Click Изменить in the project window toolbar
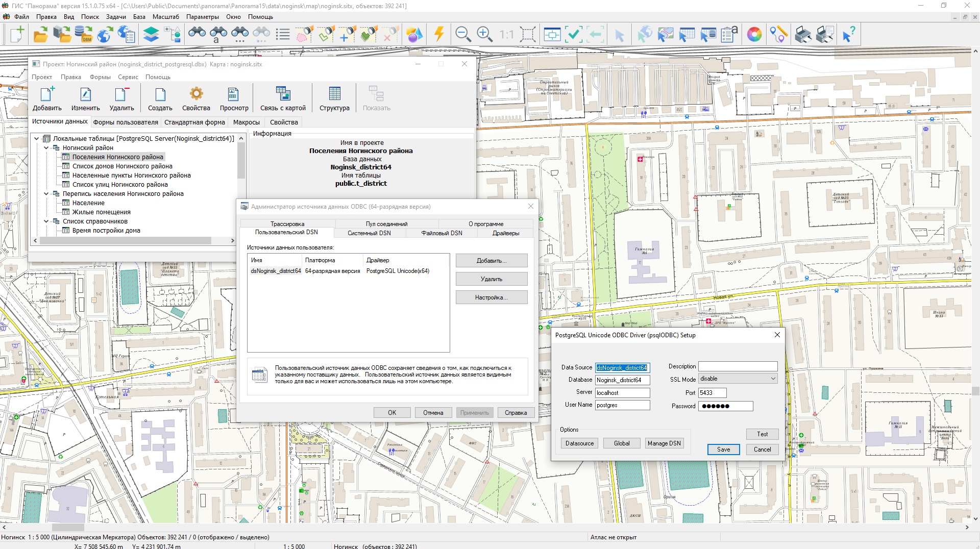The width and height of the screenshot is (980, 549). point(85,98)
